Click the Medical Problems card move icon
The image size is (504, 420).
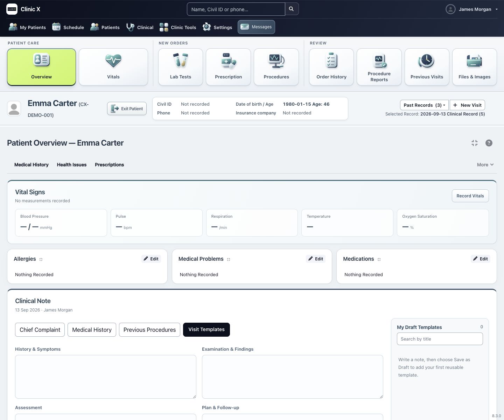(229, 259)
